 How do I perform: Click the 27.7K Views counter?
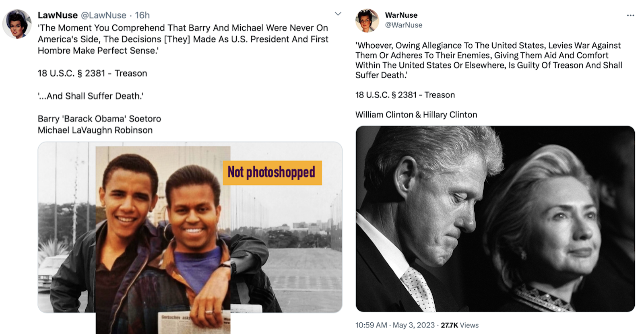460,325
